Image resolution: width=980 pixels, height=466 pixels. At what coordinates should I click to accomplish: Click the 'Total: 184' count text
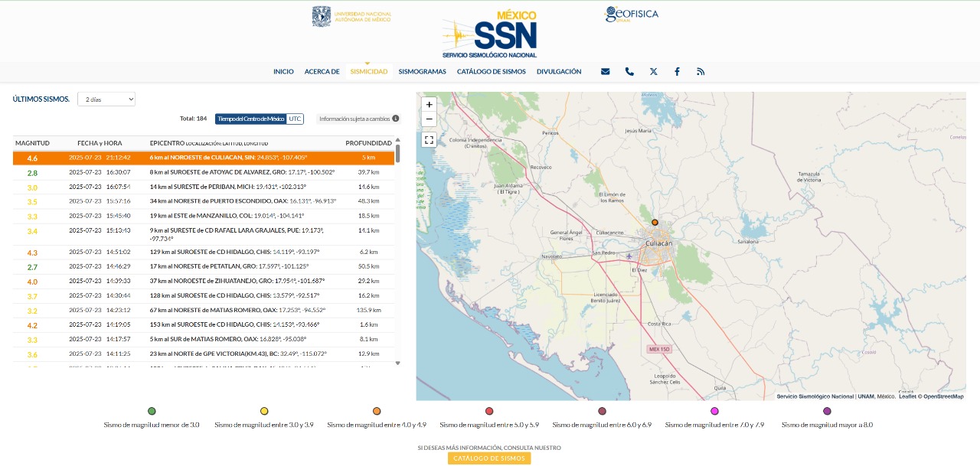(193, 119)
